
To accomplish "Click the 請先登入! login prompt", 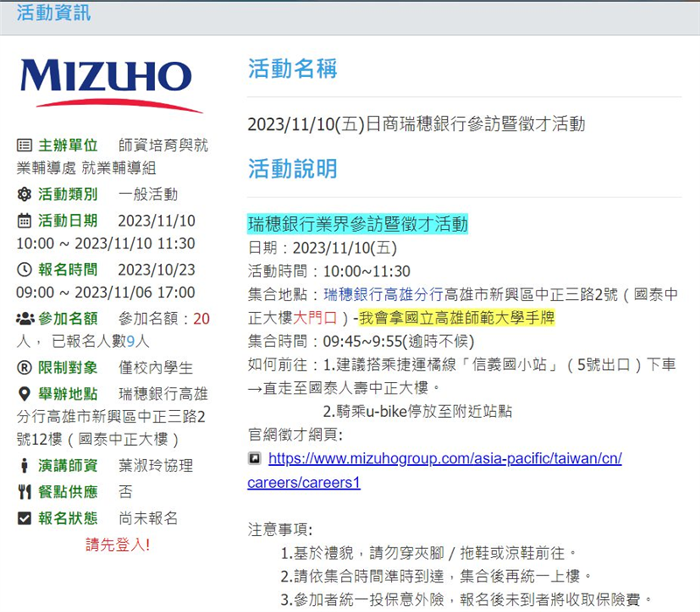I will 117,544.
